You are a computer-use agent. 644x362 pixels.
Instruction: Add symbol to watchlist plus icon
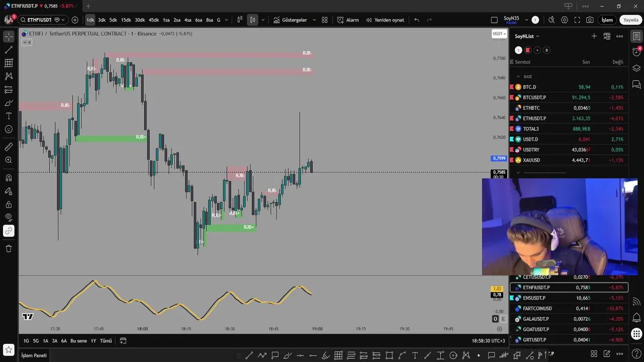click(x=594, y=36)
